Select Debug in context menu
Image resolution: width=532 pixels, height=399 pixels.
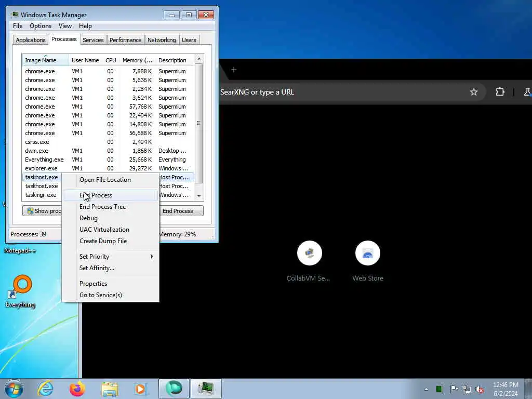point(110,218)
